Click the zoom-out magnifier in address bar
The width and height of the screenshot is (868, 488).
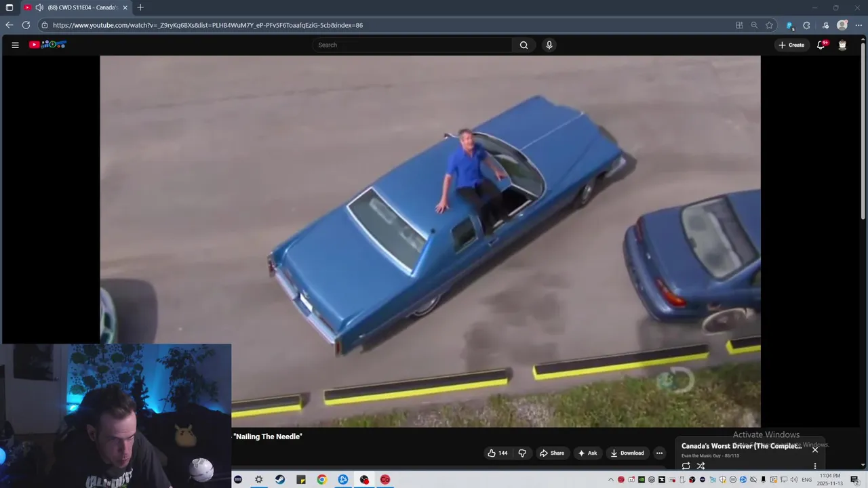click(x=754, y=25)
